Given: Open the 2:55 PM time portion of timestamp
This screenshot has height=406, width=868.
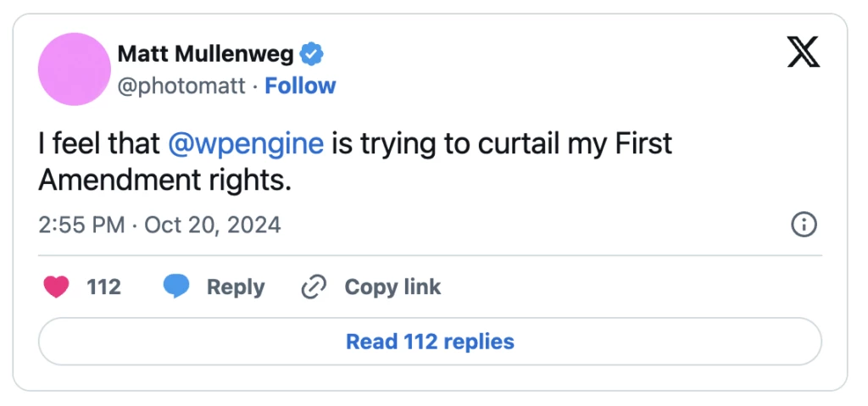Looking at the screenshot, I should [x=81, y=225].
